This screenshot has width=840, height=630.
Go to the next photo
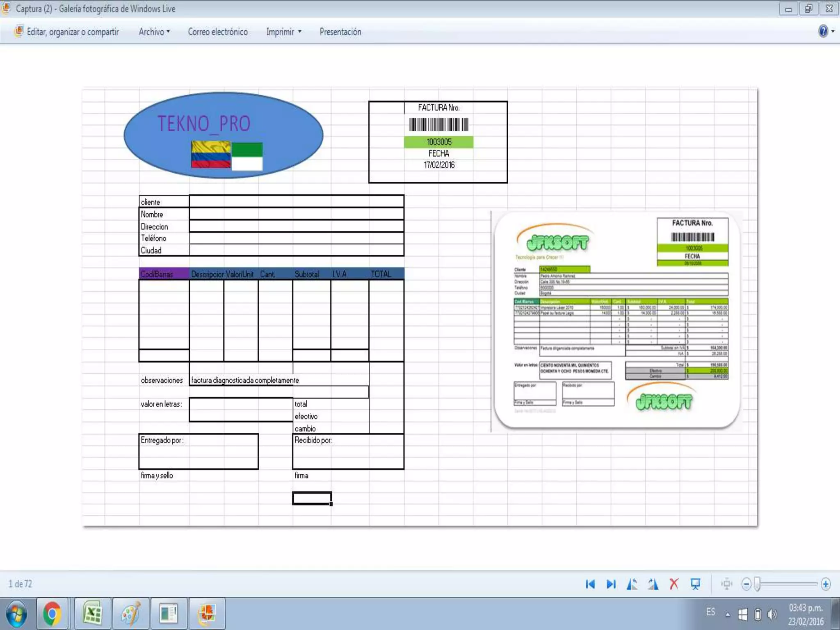click(x=611, y=584)
